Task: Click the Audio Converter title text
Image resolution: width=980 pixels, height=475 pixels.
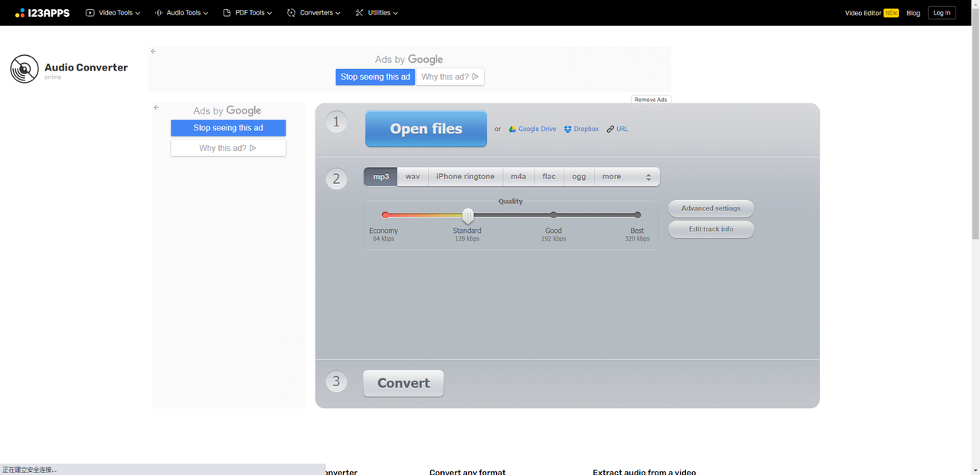Action: click(86, 67)
